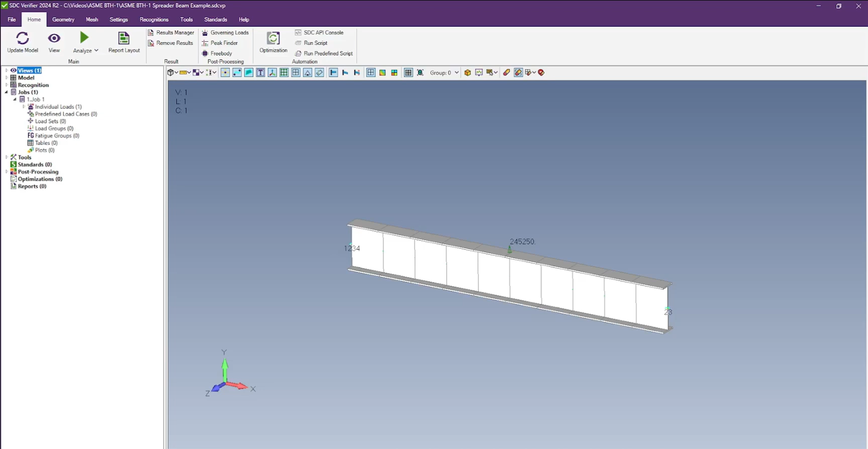Expand the Post-Processing tree node
The image size is (868, 449).
(7, 172)
